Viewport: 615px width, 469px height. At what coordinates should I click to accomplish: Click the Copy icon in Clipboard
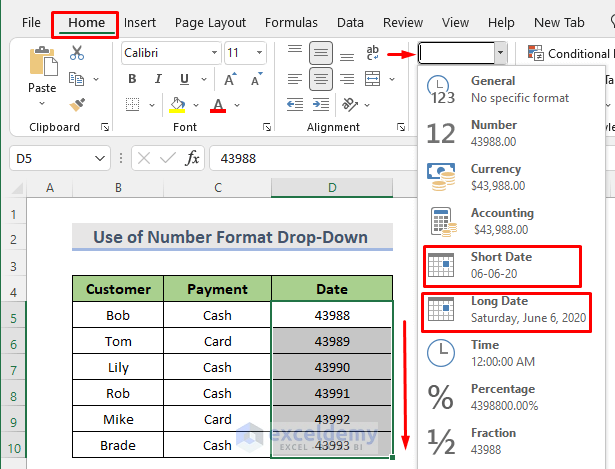[x=76, y=79]
